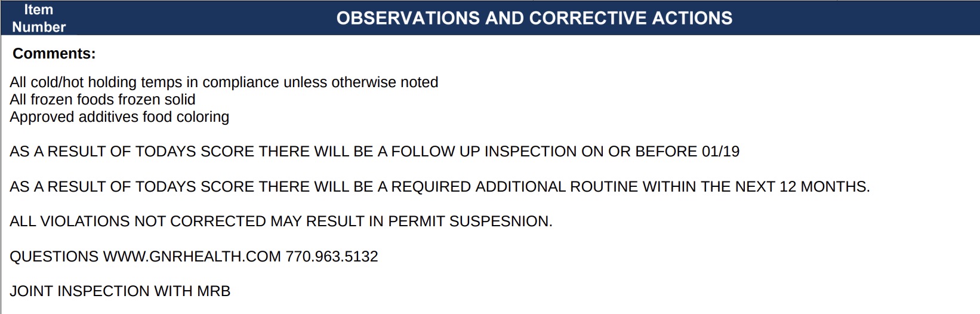Click the phone number 770.963.5132
The width and height of the screenshot is (980, 314).
point(332,257)
